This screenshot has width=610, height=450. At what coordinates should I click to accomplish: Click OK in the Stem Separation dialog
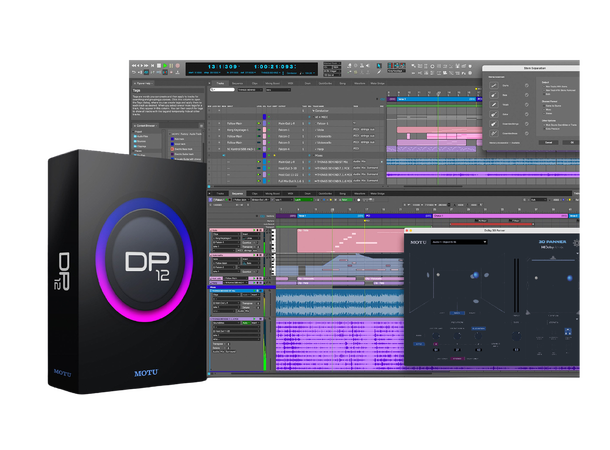tap(571, 142)
